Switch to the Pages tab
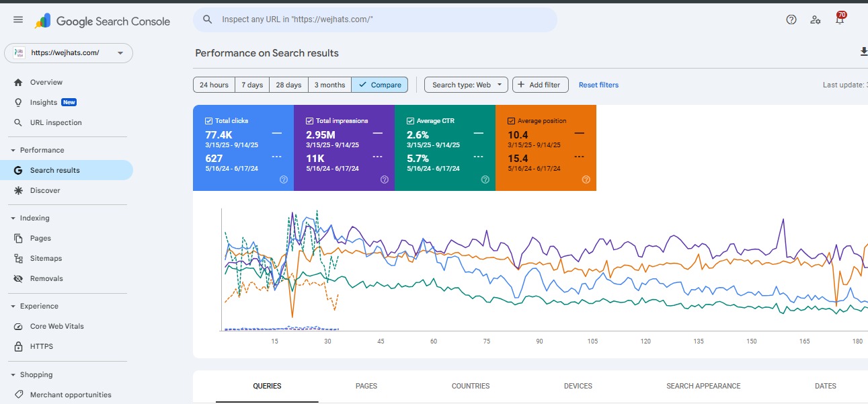 coord(366,386)
